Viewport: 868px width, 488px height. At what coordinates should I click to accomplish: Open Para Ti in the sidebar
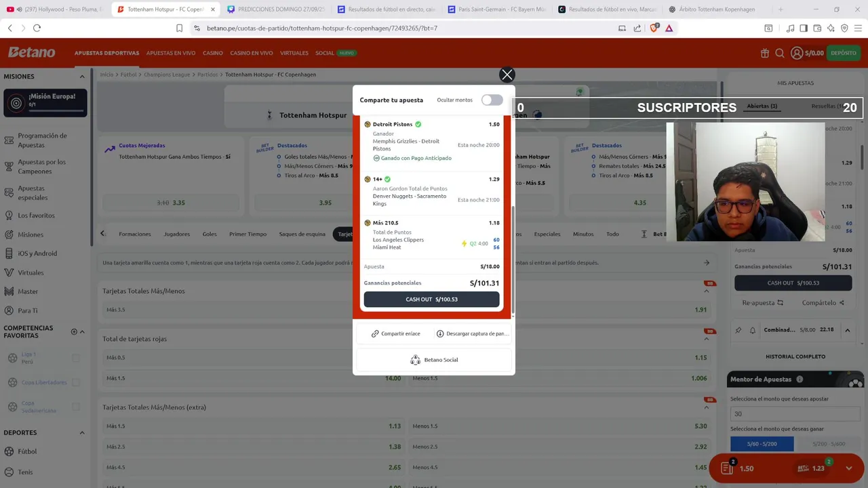point(28,310)
